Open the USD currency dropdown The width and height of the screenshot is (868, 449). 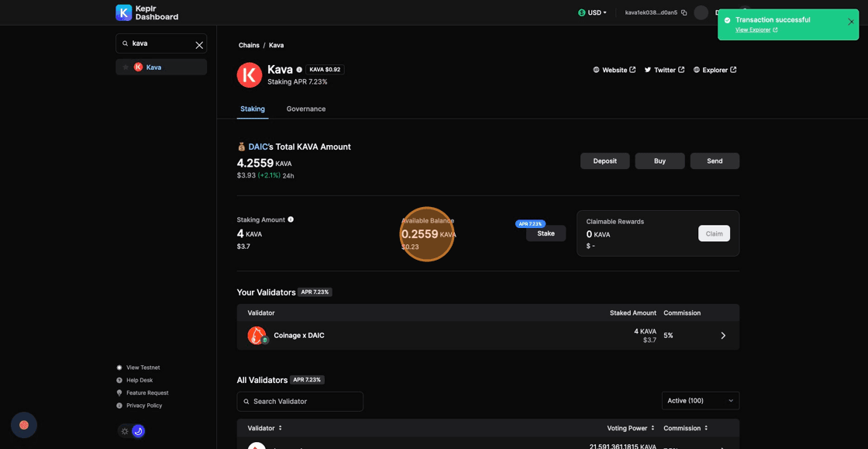[593, 13]
